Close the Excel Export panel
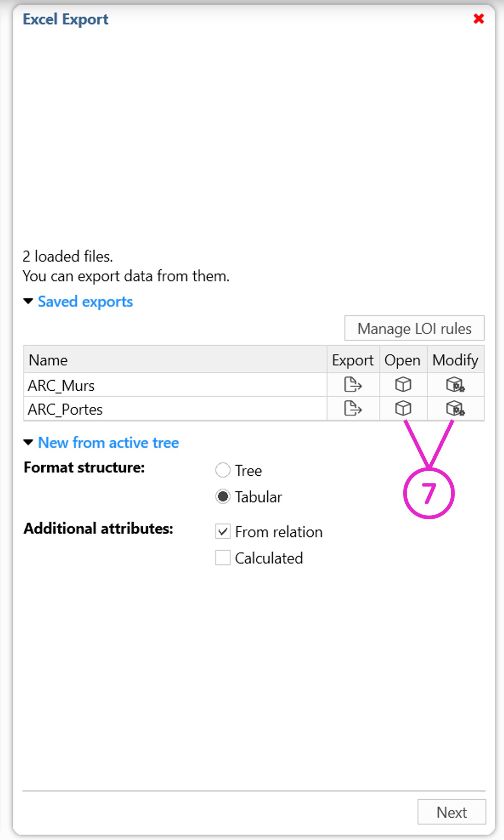The image size is (504, 840). click(479, 19)
